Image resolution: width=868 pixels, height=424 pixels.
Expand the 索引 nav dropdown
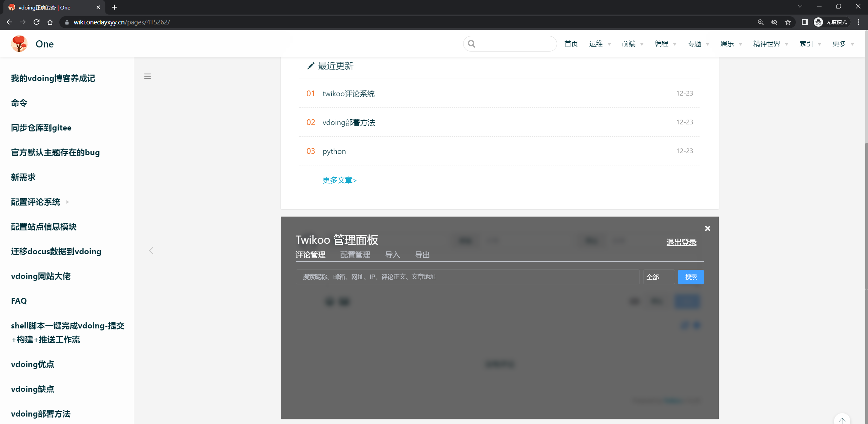pyautogui.click(x=810, y=44)
